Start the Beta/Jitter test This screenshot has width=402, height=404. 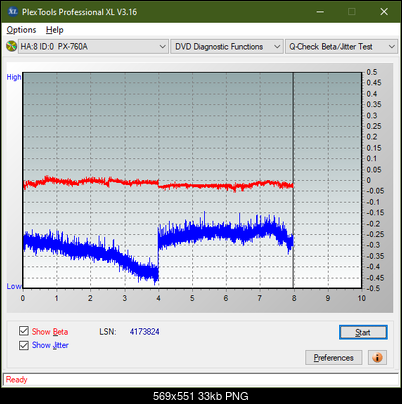363,332
